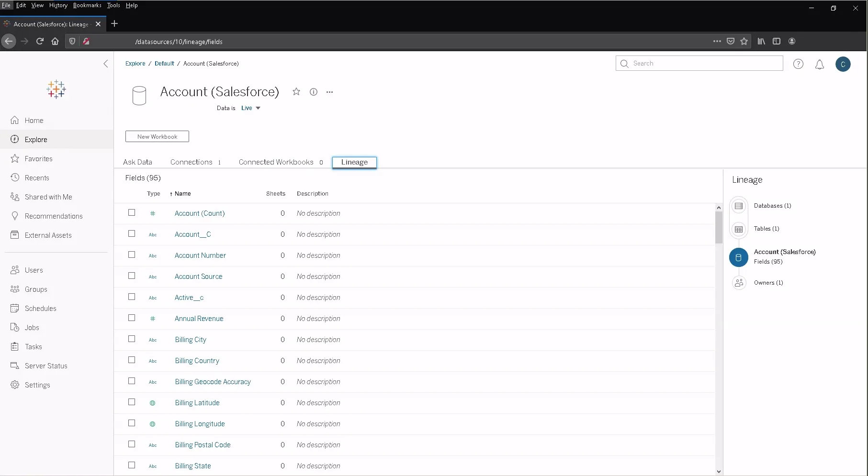Image resolution: width=868 pixels, height=476 pixels.
Task: Open the Explore breadcrumb link
Action: pos(135,63)
